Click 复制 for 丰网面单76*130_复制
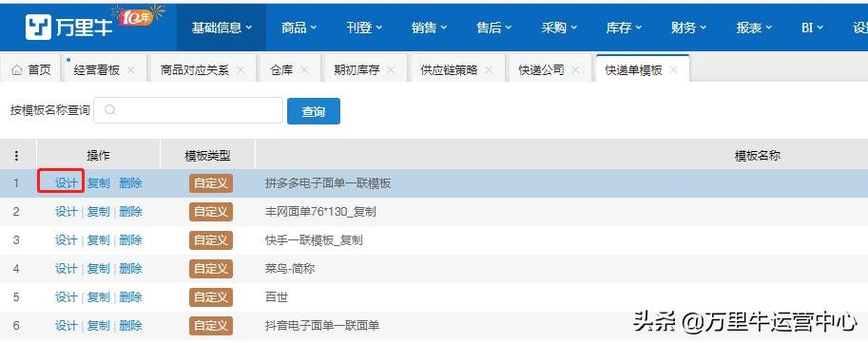Viewport: 868px width, 343px height. (99, 211)
